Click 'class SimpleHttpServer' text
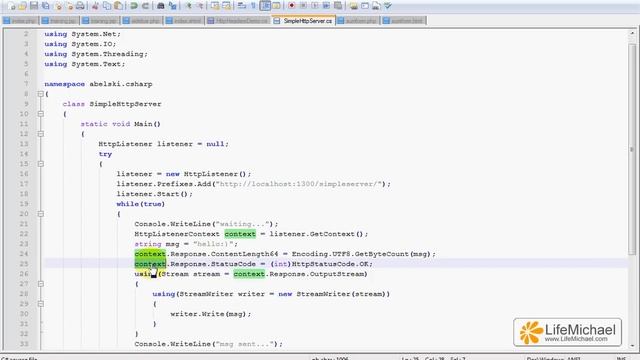640x360 pixels. [x=112, y=104]
